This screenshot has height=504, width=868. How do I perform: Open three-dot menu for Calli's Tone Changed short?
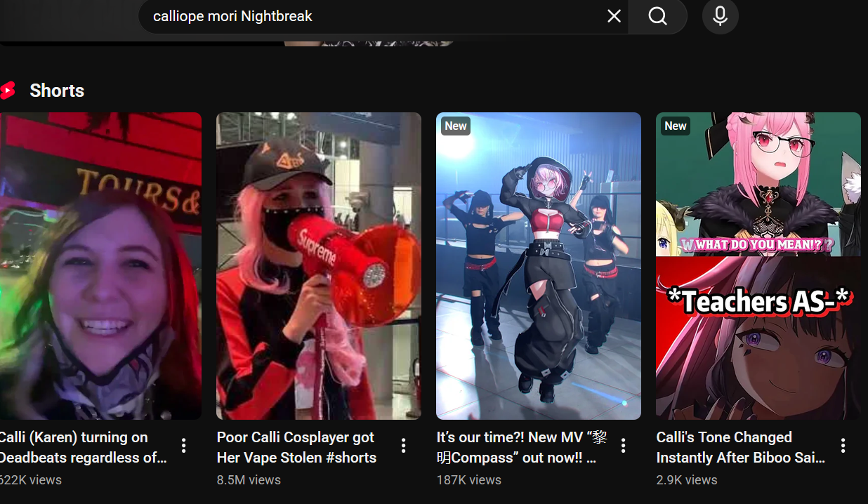click(843, 445)
